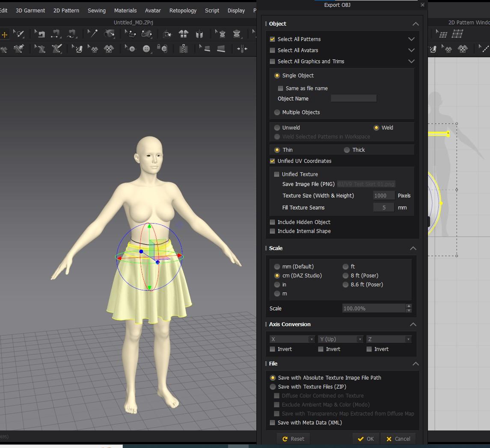490x448 pixels.
Task: Open the Sewing menu
Action: click(x=96, y=10)
